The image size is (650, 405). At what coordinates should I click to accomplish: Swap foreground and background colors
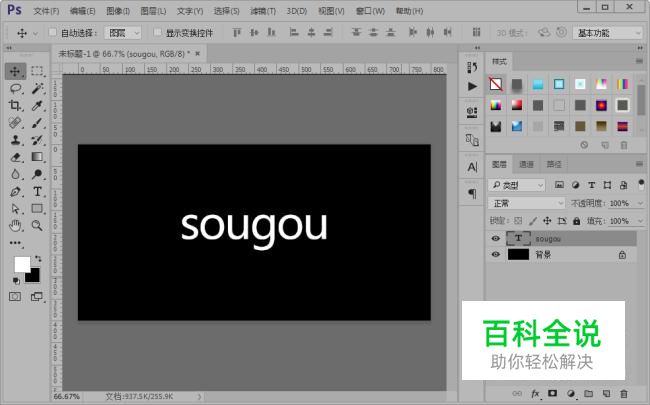point(38,259)
